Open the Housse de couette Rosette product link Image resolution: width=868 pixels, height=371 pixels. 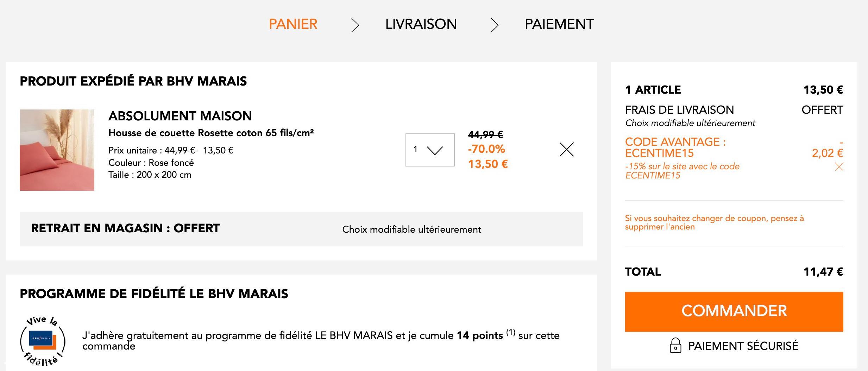[x=211, y=133]
